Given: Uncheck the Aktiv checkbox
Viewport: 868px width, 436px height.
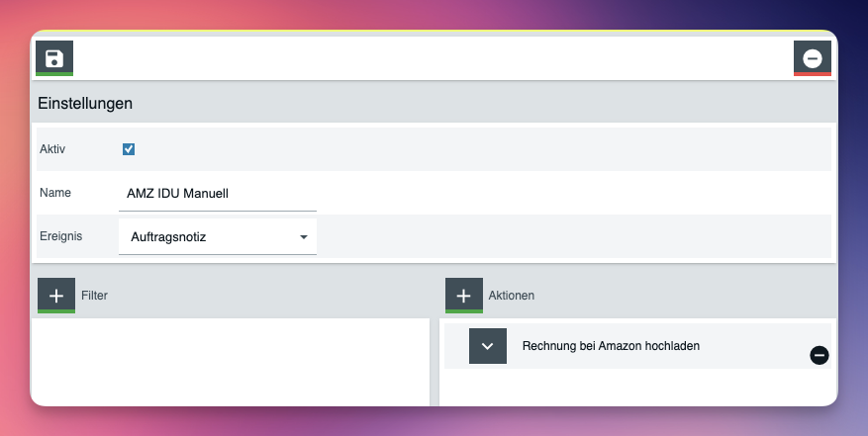Looking at the screenshot, I should [129, 149].
